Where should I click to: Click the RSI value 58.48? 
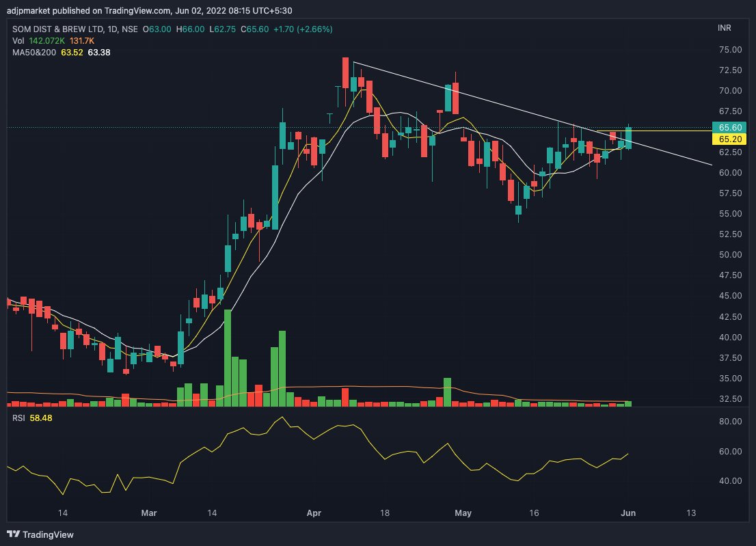click(41, 418)
